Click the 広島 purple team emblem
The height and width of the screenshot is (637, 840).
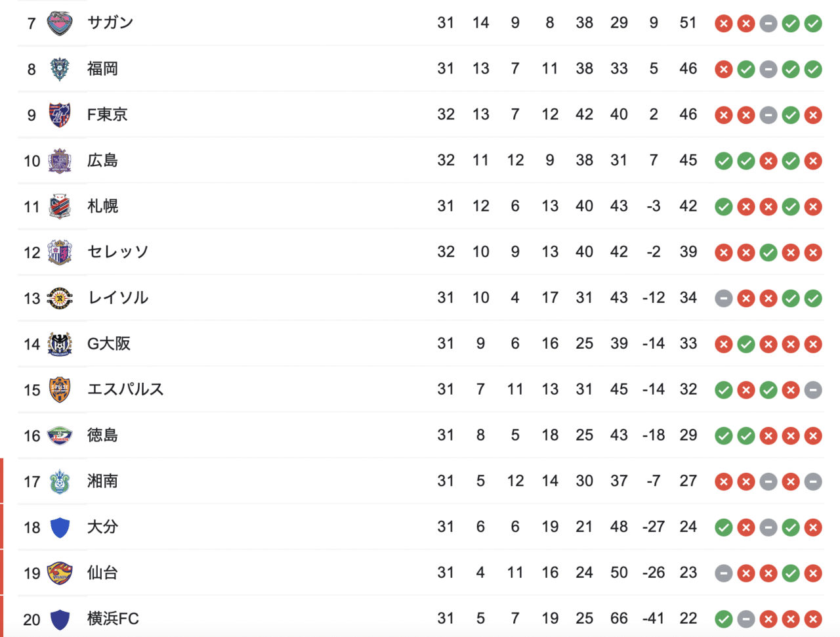(x=60, y=161)
